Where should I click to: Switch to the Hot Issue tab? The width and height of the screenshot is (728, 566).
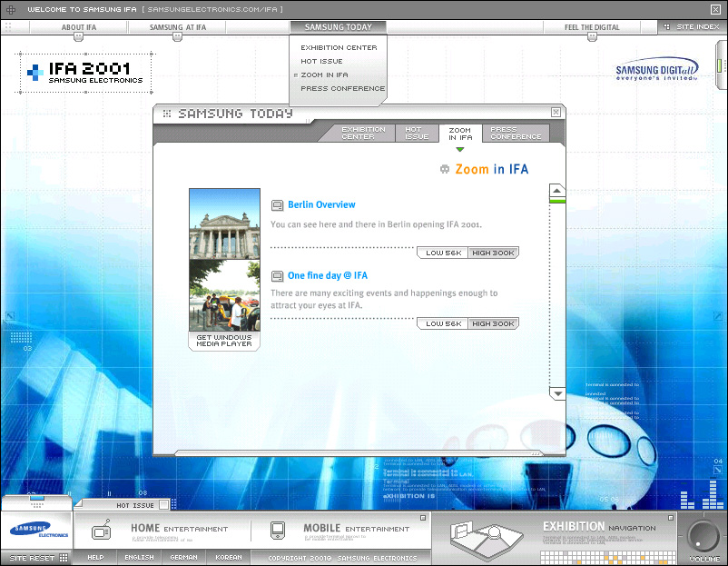(417, 133)
